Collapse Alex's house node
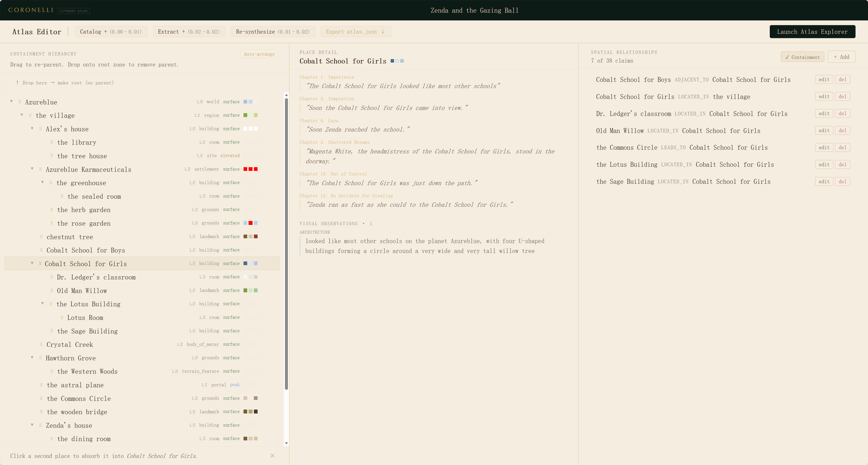 pyautogui.click(x=32, y=128)
